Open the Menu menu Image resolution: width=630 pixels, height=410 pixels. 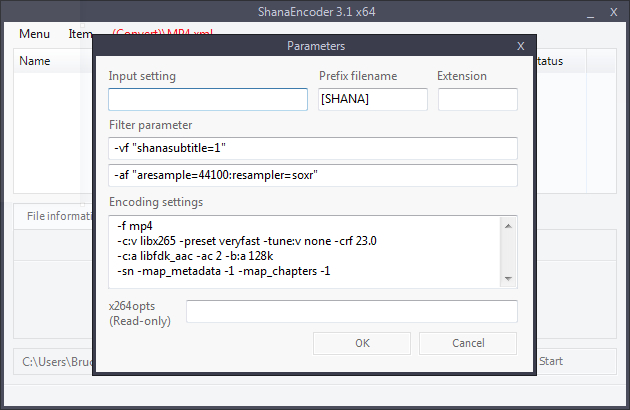(x=35, y=33)
